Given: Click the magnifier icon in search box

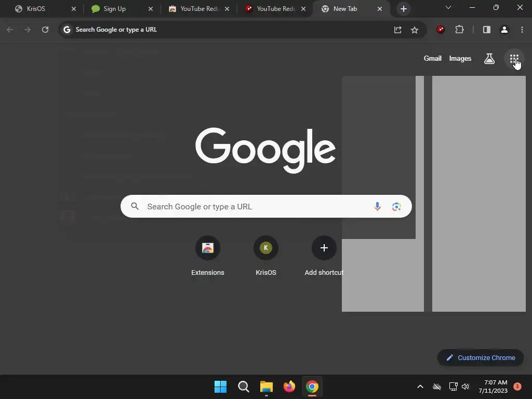Looking at the screenshot, I should click(x=135, y=206).
